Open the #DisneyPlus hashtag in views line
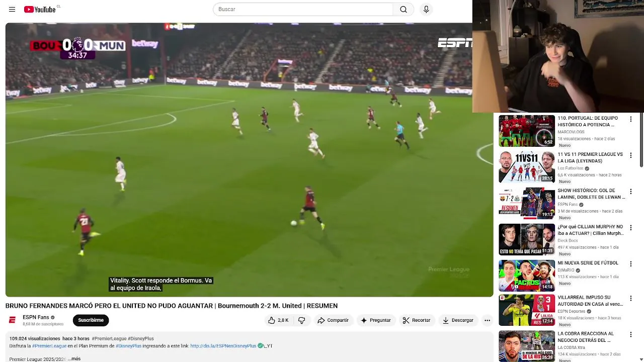Viewport: 644px width, 362px height. [x=141, y=339]
